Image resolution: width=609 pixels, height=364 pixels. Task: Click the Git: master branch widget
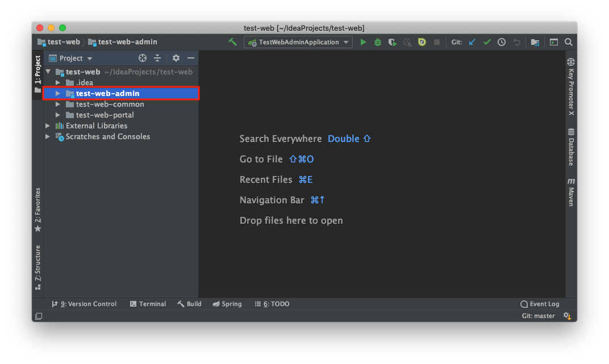pos(539,316)
